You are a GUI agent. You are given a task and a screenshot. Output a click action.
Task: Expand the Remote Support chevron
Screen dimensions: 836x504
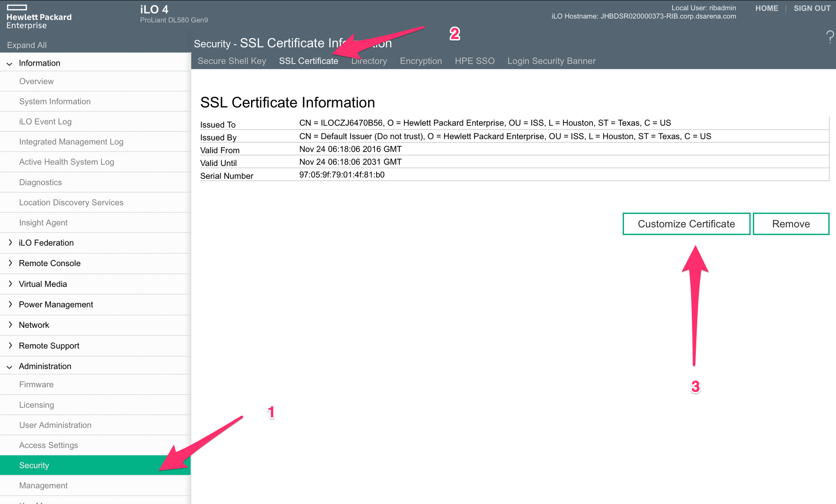pos(10,345)
